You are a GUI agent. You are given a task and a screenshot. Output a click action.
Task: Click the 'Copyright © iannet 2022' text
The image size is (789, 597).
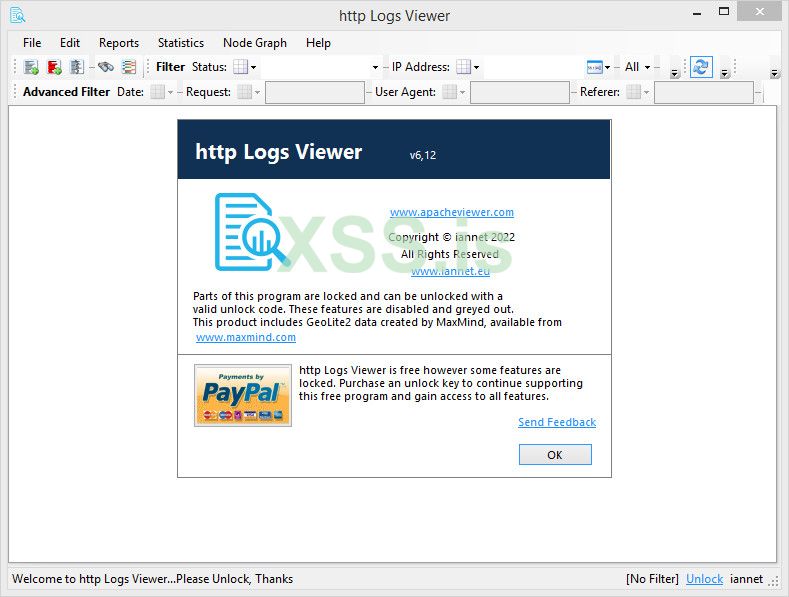[451, 237]
